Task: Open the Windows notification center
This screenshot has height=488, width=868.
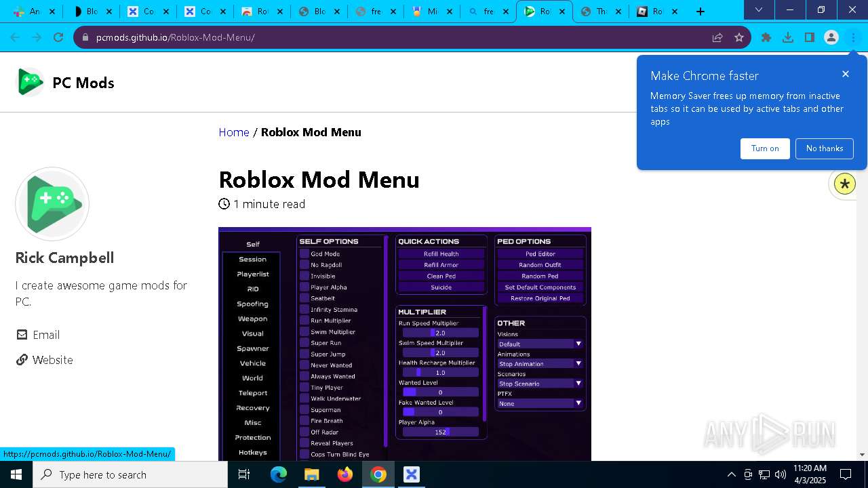Action: [846, 474]
